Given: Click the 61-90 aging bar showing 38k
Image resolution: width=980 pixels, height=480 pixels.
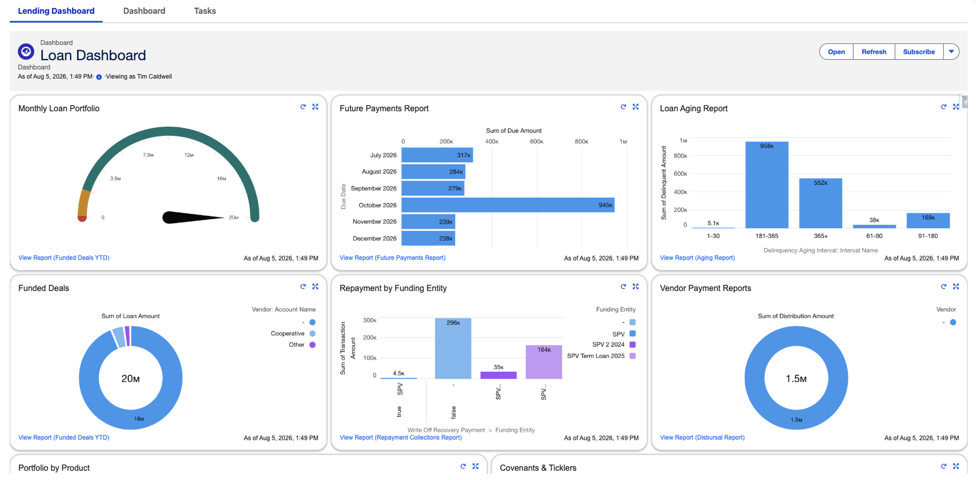Looking at the screenshot, I should pos(874,227).
